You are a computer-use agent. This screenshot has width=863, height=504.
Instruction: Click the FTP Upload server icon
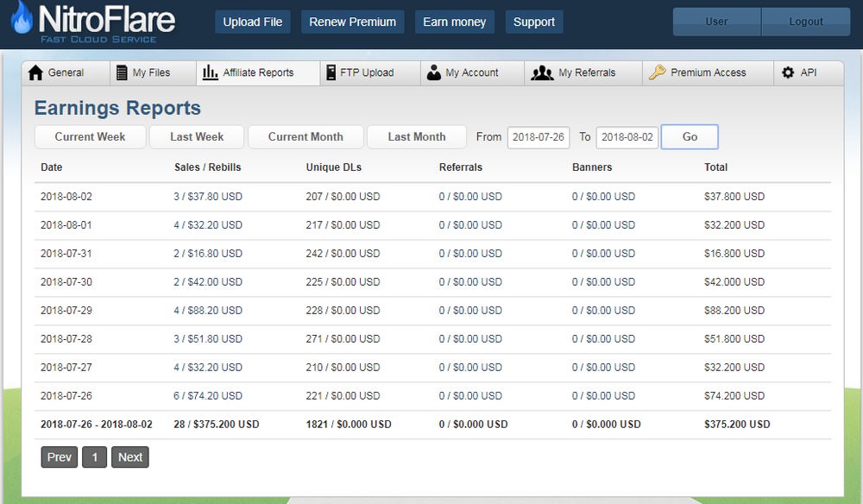point(331,72)
